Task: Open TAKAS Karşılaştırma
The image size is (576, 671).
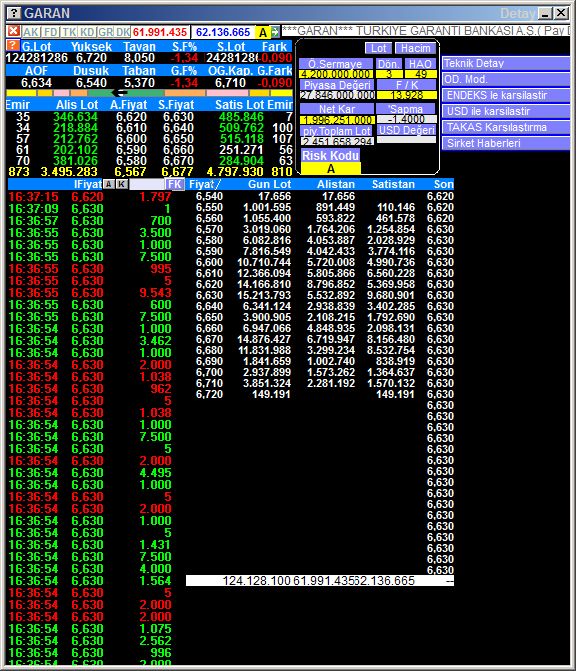Action: pyautogui.click(x=505, y=127)
